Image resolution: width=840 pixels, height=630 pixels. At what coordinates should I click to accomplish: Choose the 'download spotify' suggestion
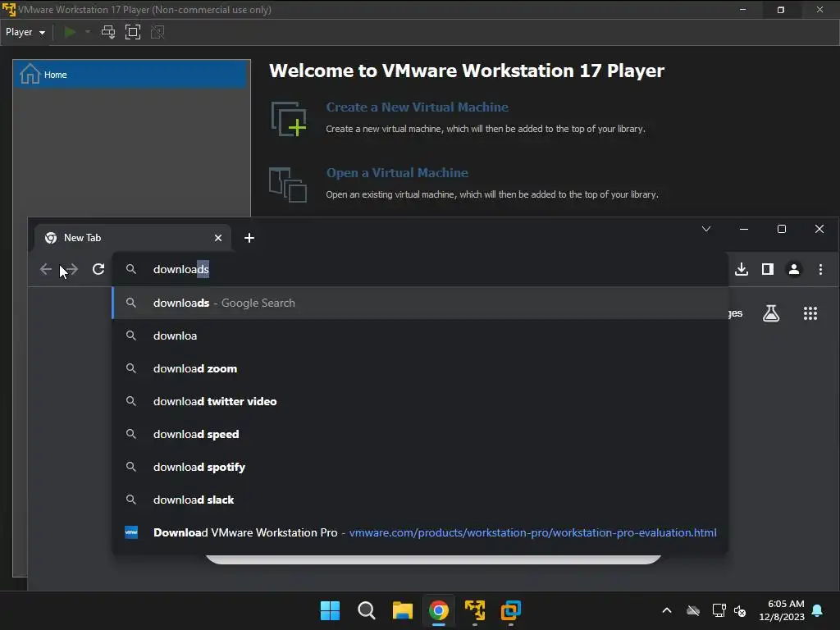pyautogui.click(x=419, y=467)
